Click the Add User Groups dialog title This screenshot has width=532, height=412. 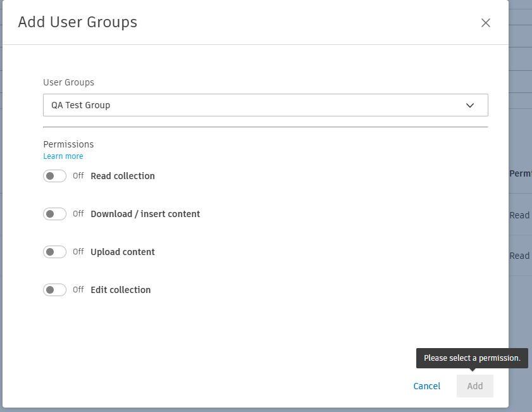[78, 23]
